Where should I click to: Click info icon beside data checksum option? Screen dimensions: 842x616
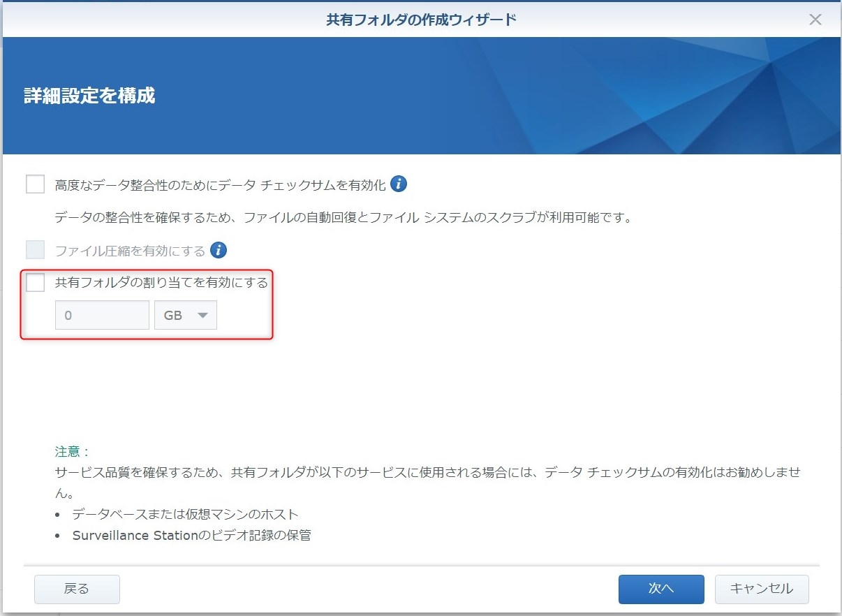click(x=399, y=184)
